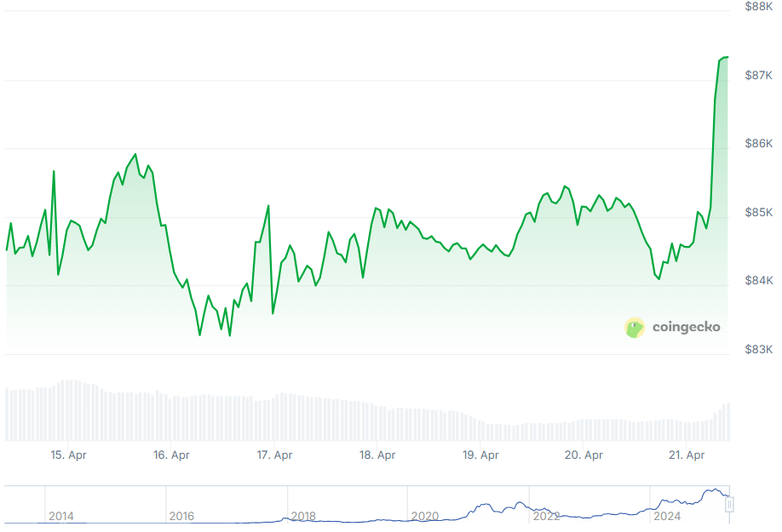Click 2022 on the navigator timeline
Image resolution: width=782 pixels, height=532 pixels.
pos(545,516)
